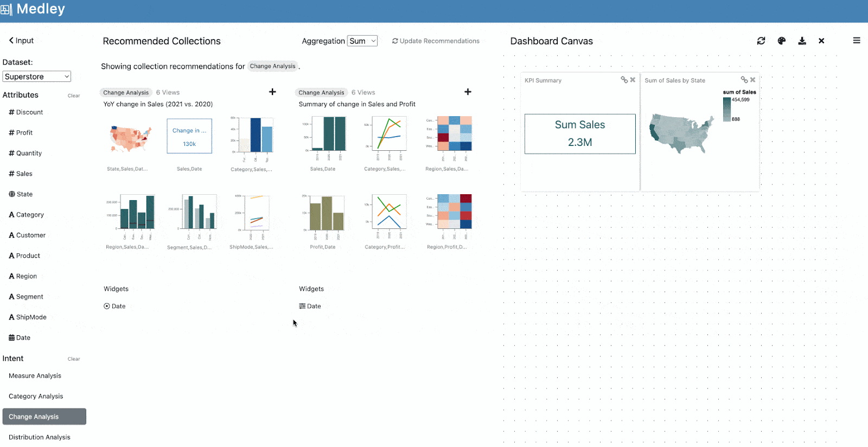
Task: Click the Date radio widget
Action: 114,306
